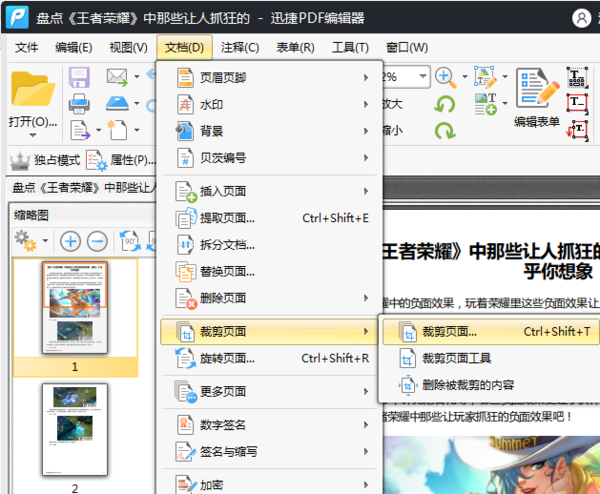Rotate thumbnail page 90 degrees icon
The image size is (600, 494).
click(130, 241)
